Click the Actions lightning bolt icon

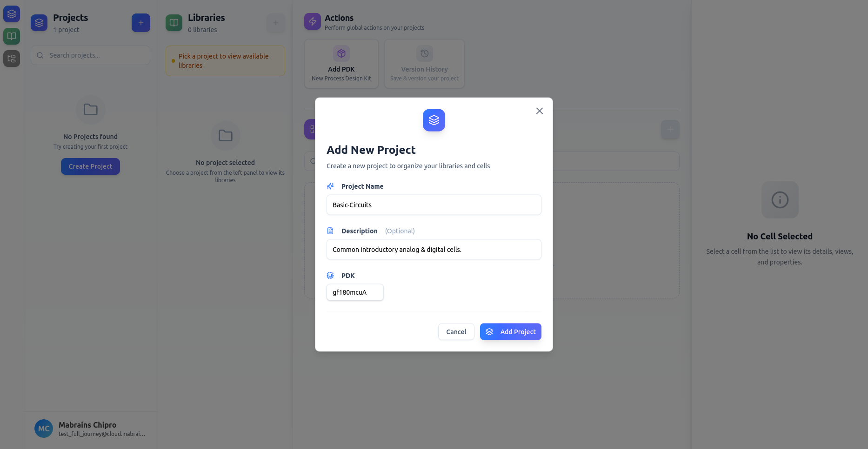[313, 21]
